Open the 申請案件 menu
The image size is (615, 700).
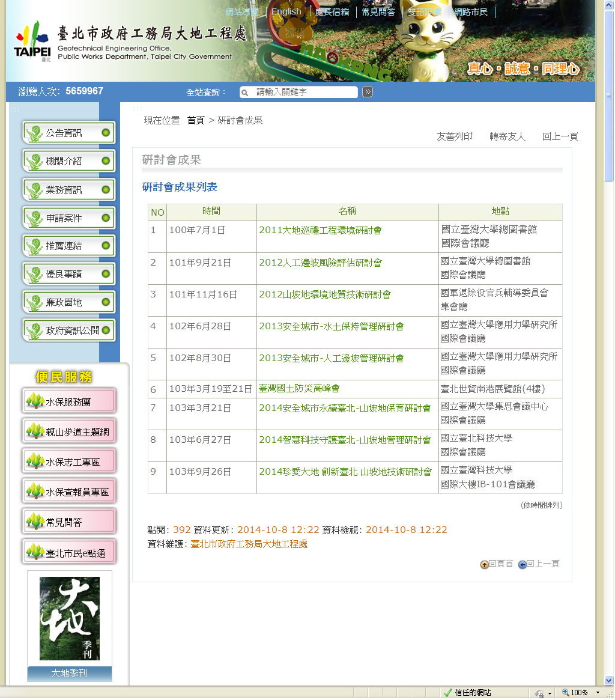click(68, 218)
